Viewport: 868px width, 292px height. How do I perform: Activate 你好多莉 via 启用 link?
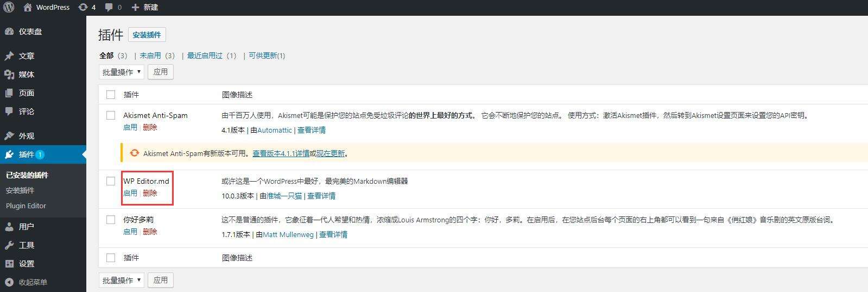point(130,232)
